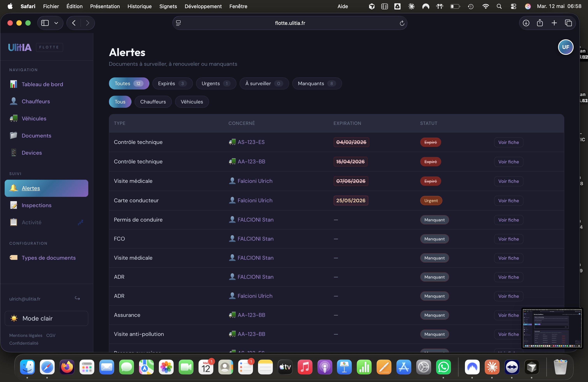Open Spotlight search in menu bar

click(x=499, y=6)
